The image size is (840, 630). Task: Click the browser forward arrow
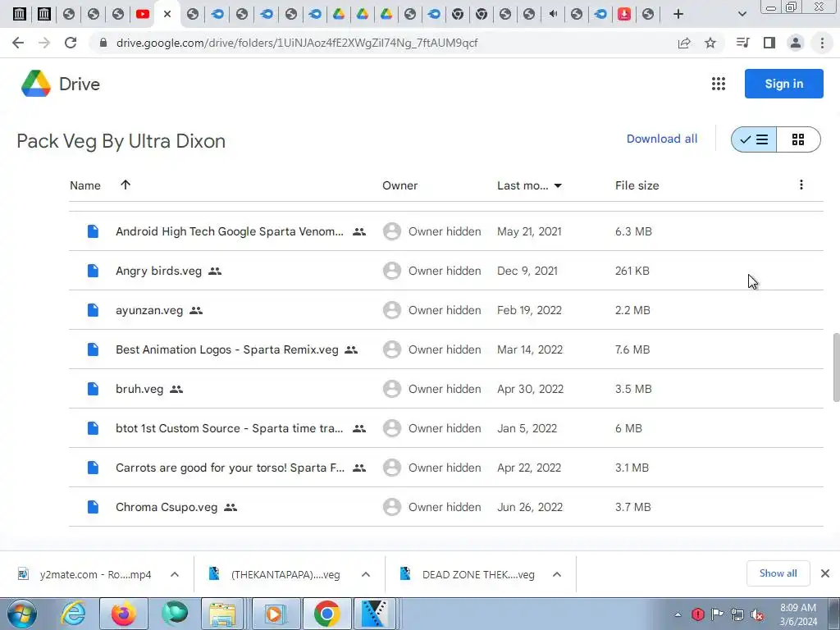click(x=44, y=43)
